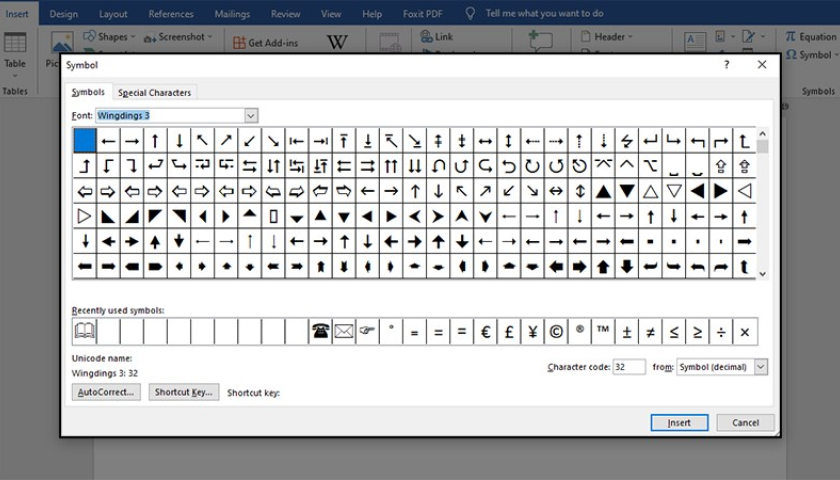
Task: Click the Wikipedia icon in the ribbon
Action: point(337,43)
